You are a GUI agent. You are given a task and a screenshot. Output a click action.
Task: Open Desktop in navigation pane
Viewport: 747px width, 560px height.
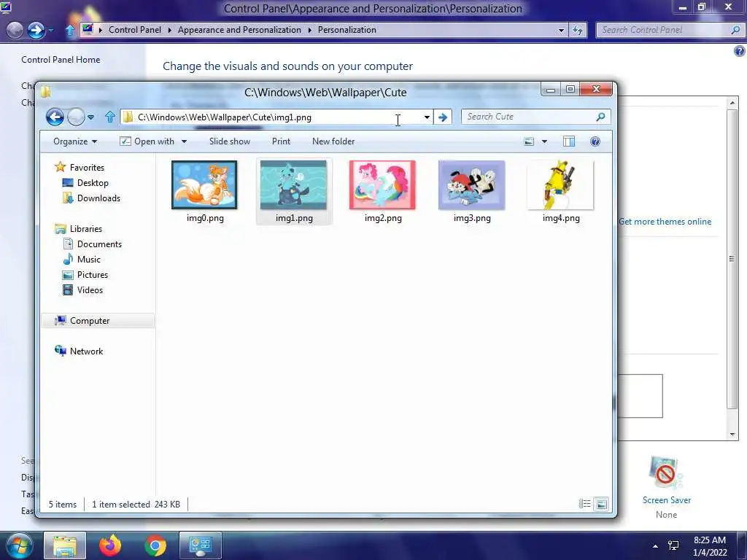86,183
